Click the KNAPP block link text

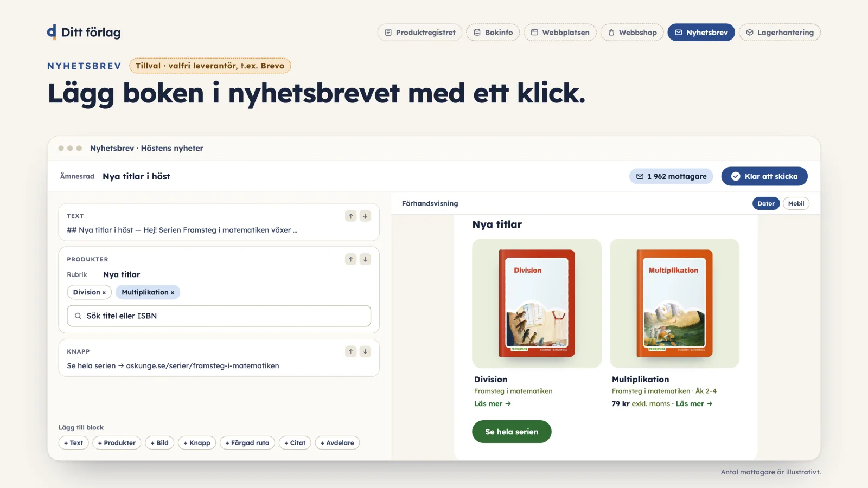coord(173,366)
